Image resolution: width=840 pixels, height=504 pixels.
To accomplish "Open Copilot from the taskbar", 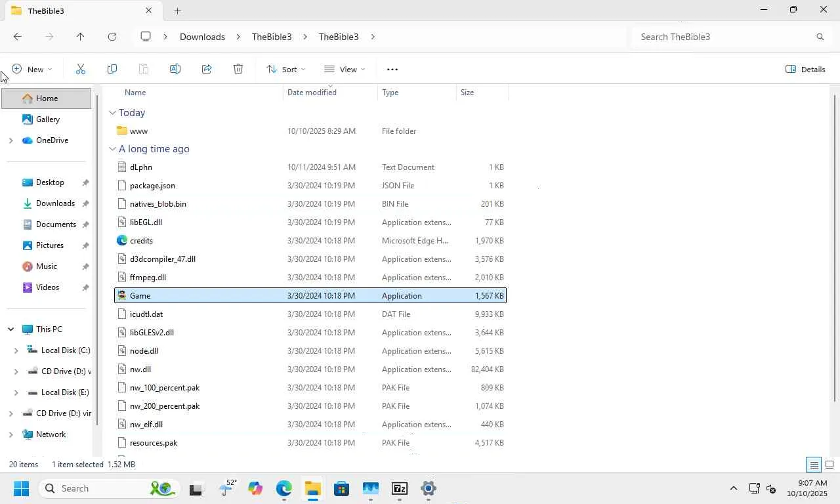I will pyautogui.click(x=255, y=488).
